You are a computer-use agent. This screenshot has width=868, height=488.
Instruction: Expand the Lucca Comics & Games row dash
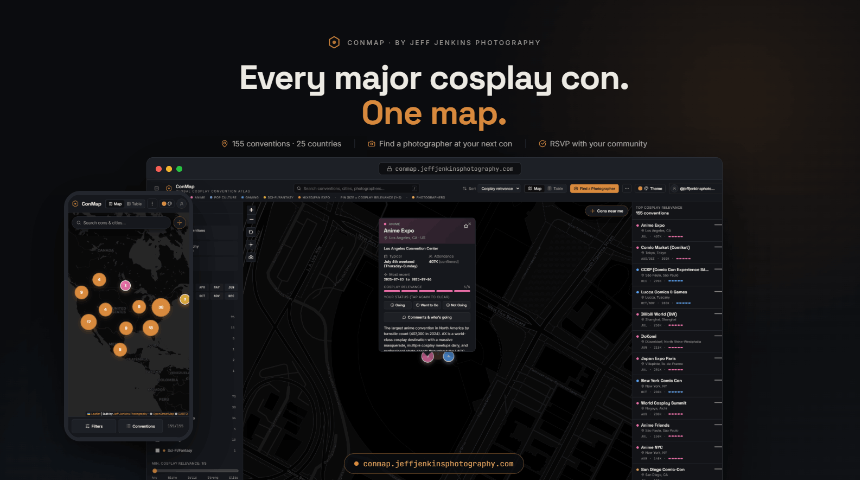(718, 291)
